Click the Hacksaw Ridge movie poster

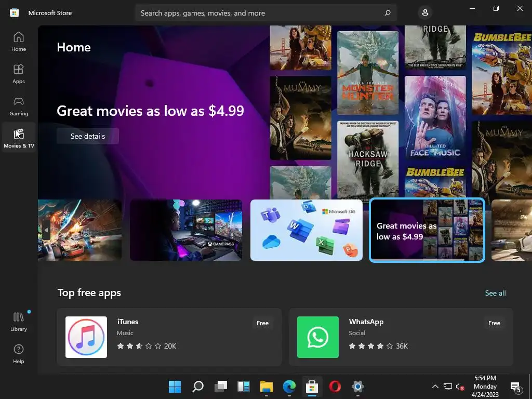[x=368, y=159]
